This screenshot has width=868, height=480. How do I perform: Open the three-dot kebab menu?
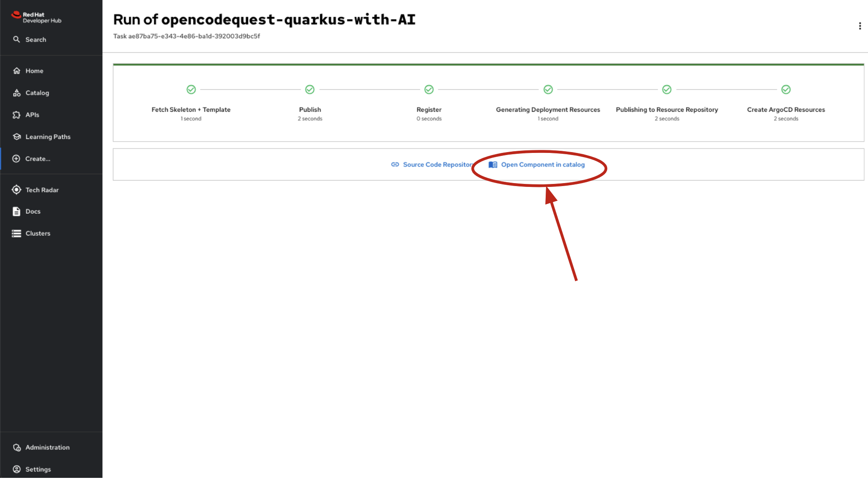[x=860, y=26]
